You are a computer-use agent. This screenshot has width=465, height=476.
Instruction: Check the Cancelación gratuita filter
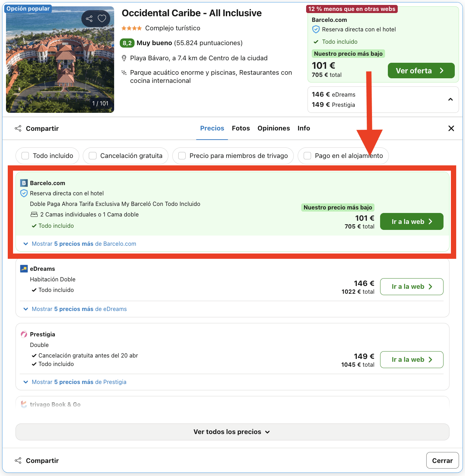click(93, 156)
